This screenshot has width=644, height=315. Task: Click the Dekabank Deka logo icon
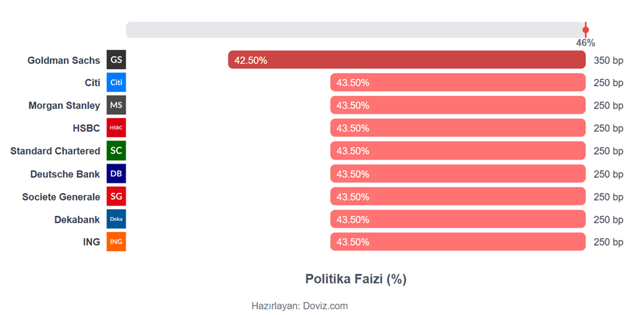[x=116, y=219]
